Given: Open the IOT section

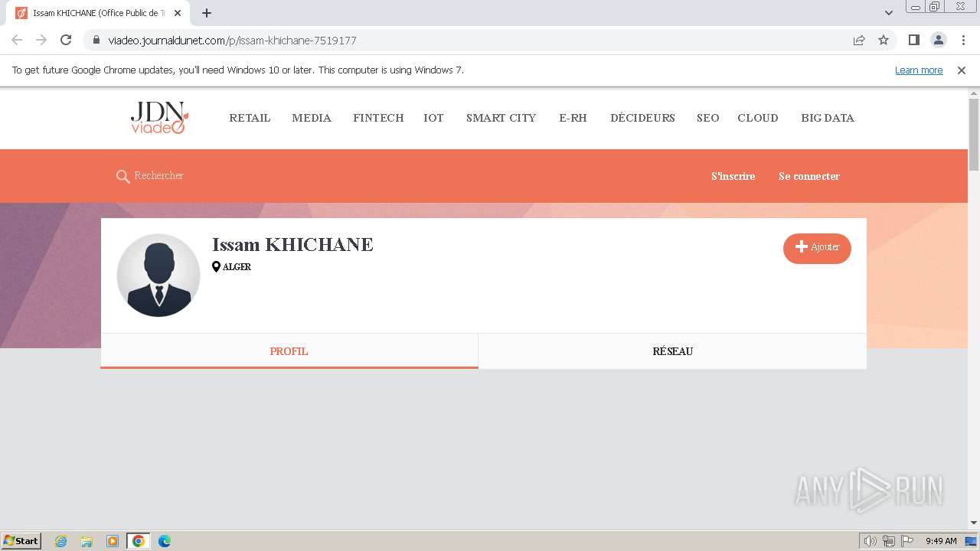Looking at the screenshot, I should pyautogui.click(x=433, y=118).
